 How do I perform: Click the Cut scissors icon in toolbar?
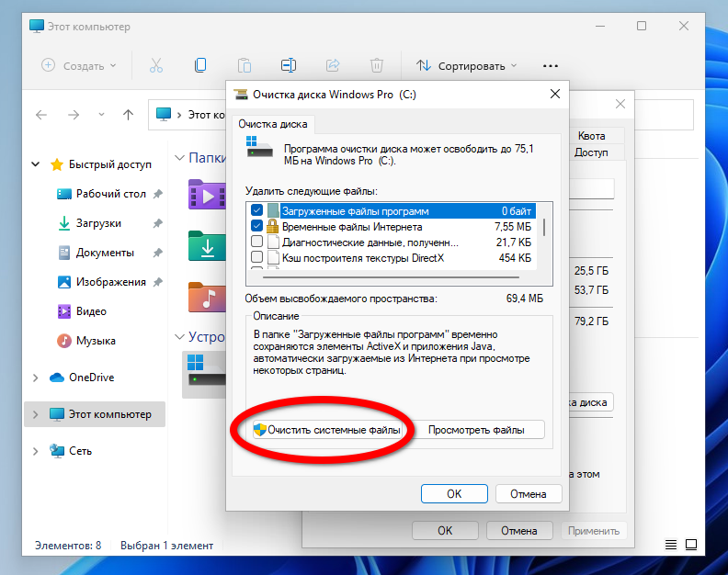click(x=156, y=65)
